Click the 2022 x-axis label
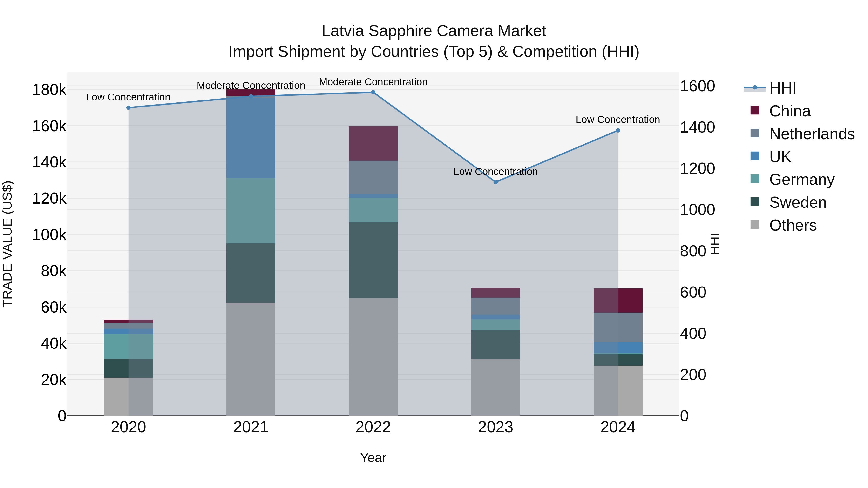The width and height of the screenshot is (868, 488). pos(373,427)
